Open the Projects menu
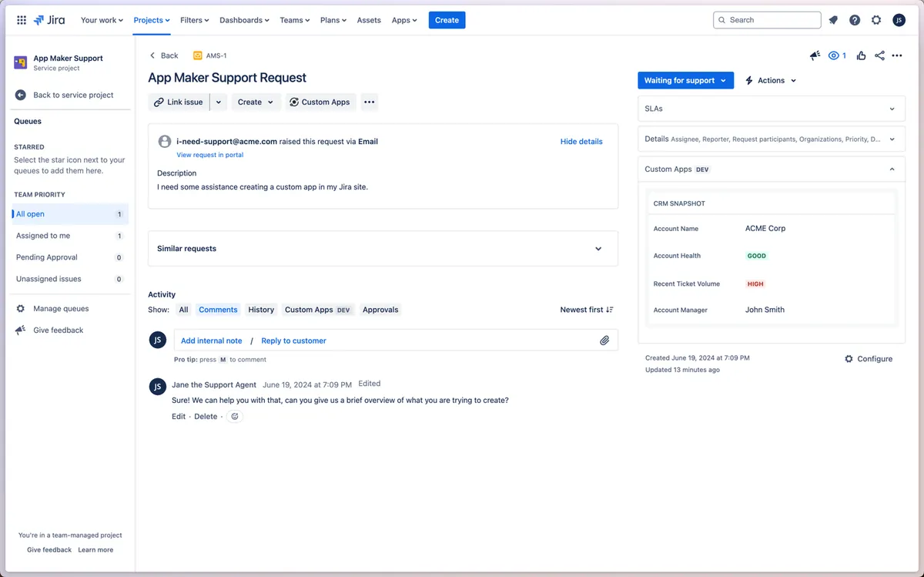Viewport: 924px width, 577px height. [152, 20]
